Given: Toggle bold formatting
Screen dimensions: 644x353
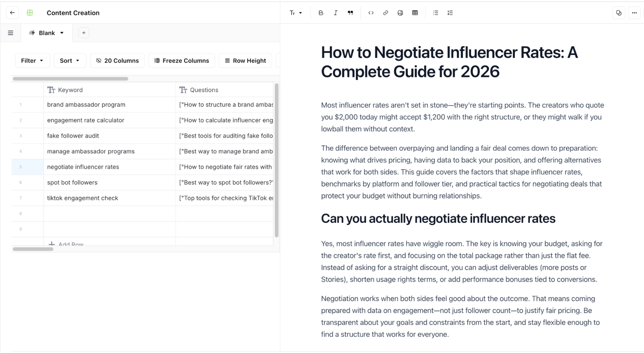Looking at the screenshot, I should coord(321,13).
